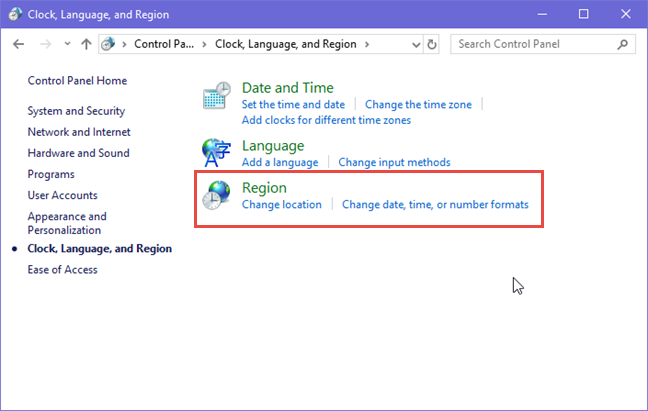Open Ease of Access category
Viewport: 648px width, 411px height.
[x=62, y=270]
